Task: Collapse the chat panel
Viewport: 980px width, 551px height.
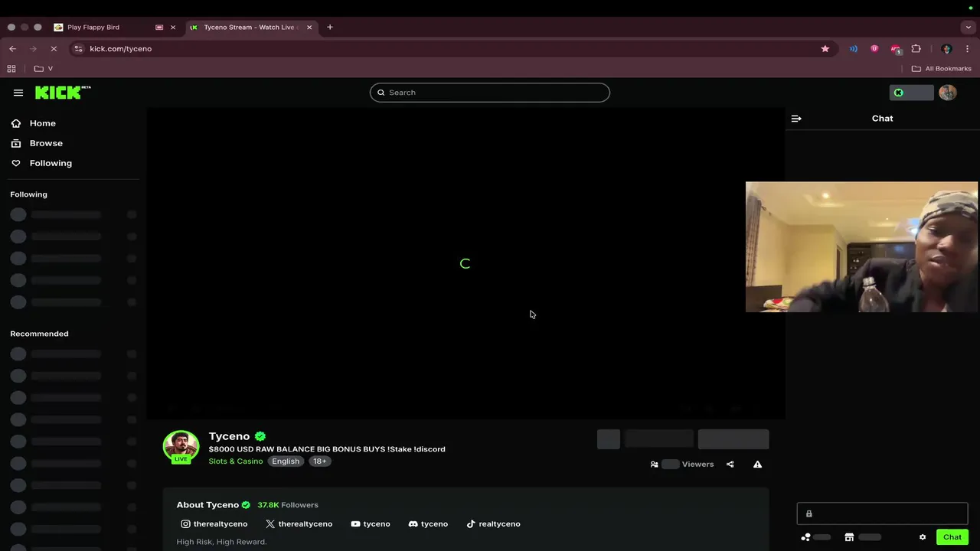Action: [x=796, y=119]
